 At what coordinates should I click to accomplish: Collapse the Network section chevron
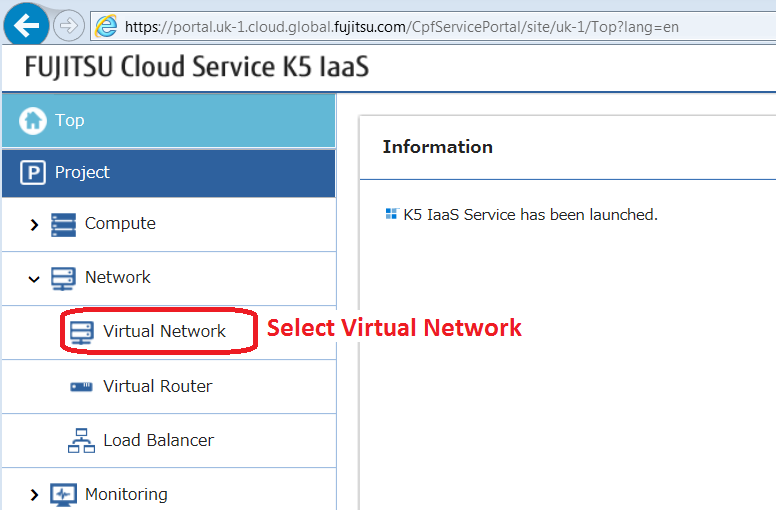point(34,279)
